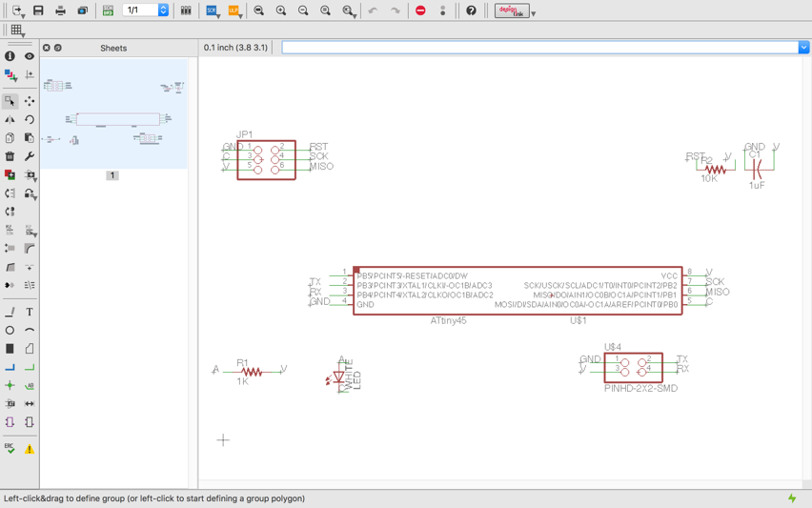Select the Junction dot tool
The image size is (812, 508).
[10, 385]
